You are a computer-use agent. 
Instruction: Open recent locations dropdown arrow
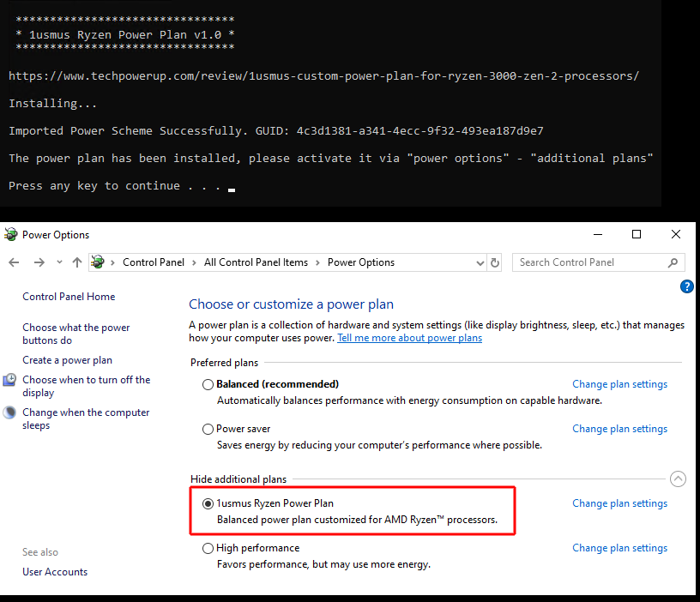59,262
